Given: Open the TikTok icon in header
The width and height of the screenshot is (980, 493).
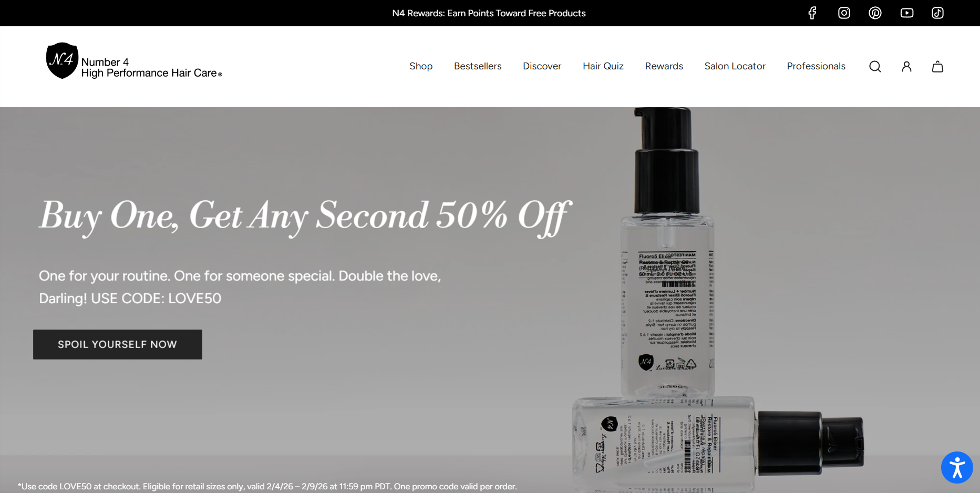Looking at the screenshot, I should pyautogui.click(x=938, y=13).
